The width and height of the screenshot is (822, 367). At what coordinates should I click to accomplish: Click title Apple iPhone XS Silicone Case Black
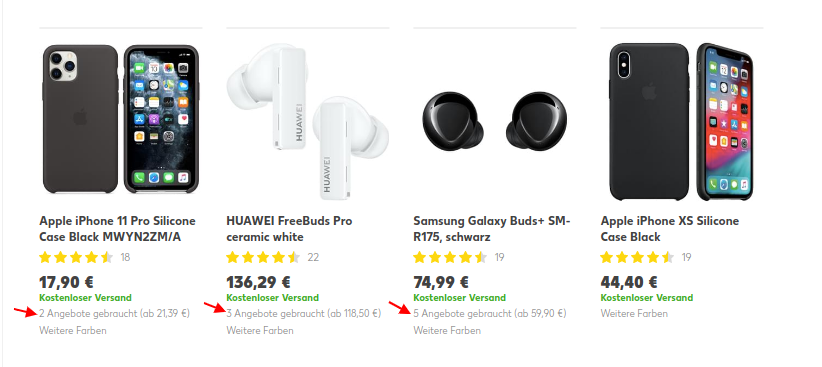coord(670,229)
